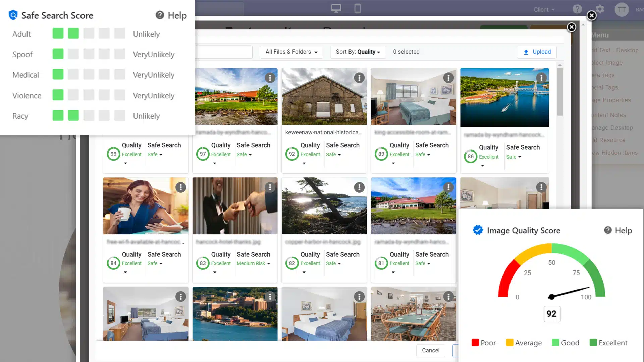Open Help in Safe Search Score panel
Image resolution: width=644 pixels, height=362 pixels.
[171, 15]
